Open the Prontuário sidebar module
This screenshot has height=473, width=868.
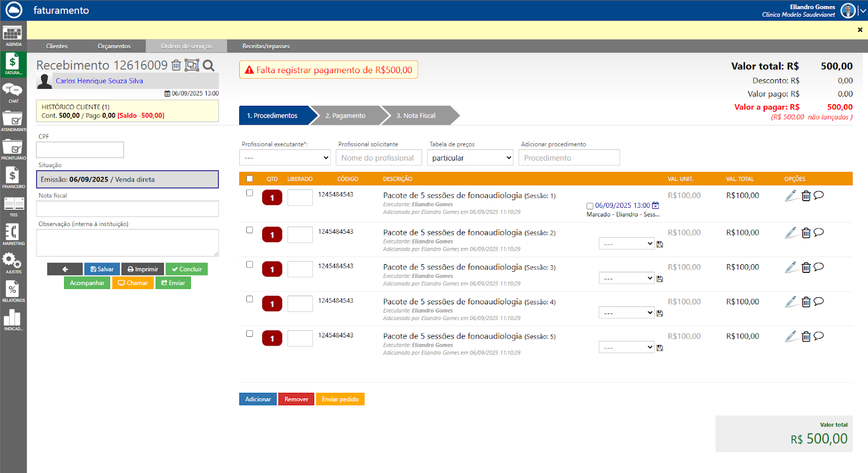13,150
